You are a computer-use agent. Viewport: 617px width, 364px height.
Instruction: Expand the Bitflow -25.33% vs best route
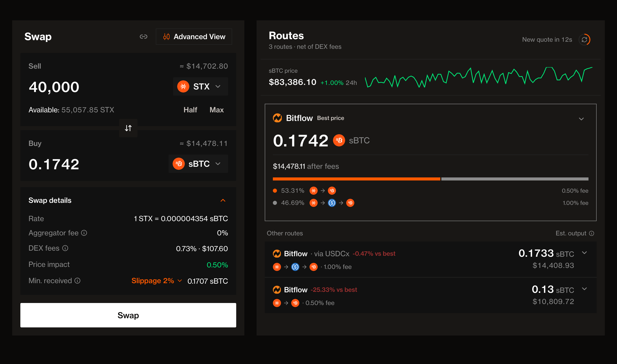click(x=584, y=289)
